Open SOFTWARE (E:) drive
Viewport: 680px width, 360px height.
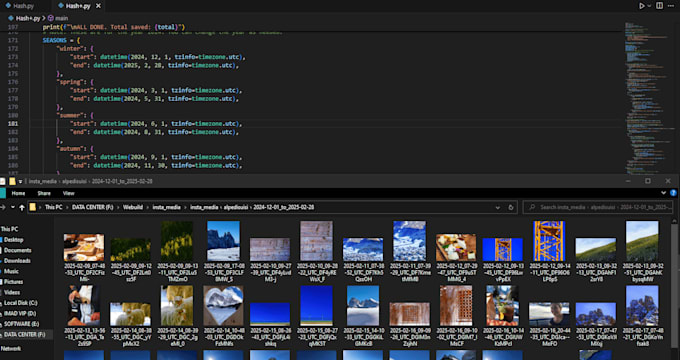click(21, 324)
